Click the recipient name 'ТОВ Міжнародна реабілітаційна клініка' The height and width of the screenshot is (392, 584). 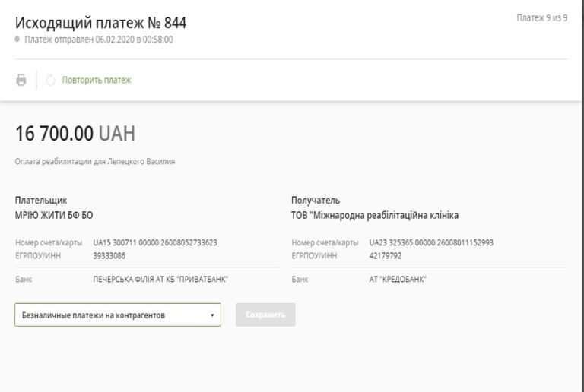pos(375,215)
